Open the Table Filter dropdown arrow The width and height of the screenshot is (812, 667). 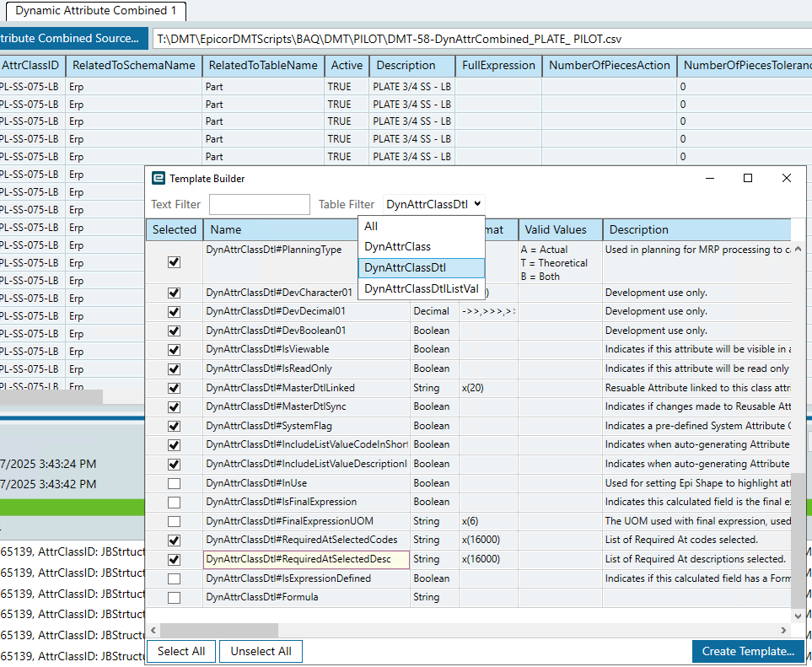click(477, 204)
